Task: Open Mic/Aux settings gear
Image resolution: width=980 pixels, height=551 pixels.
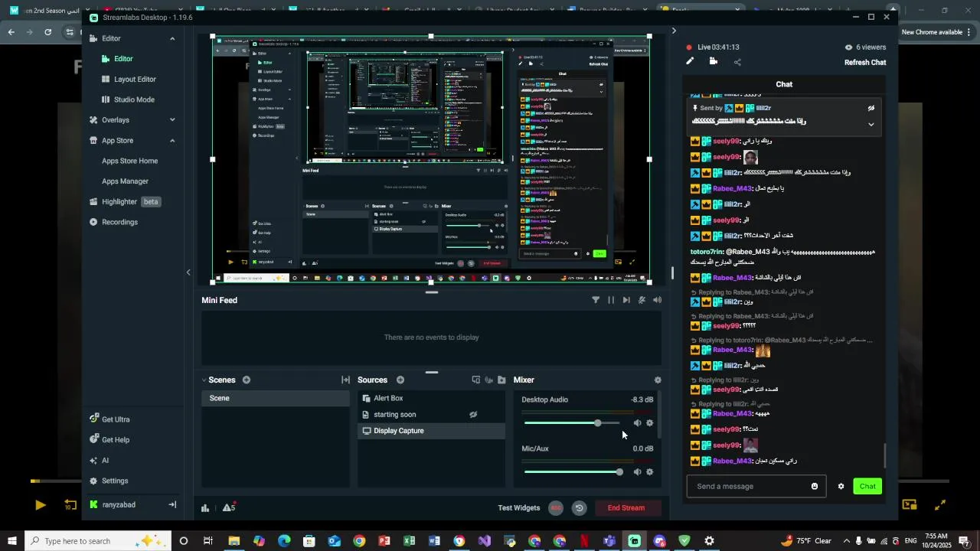Action: tap(650, 472)
